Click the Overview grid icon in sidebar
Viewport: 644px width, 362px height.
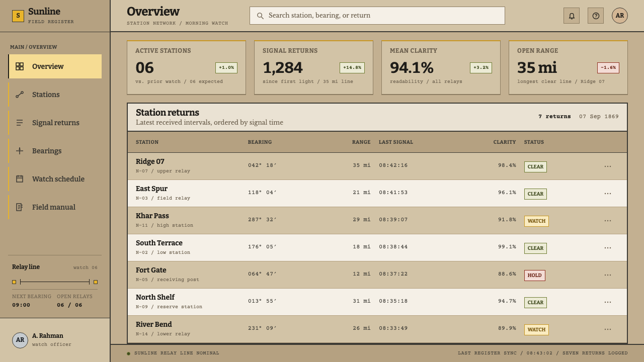tap(20, 66)
